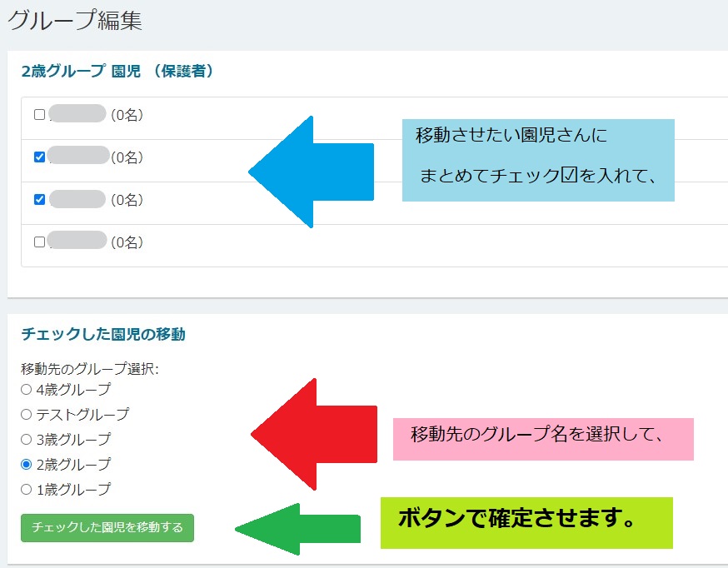Viewport: 728px width, 568px height.
Task: Check the fourth child's checkbox in list
Action: click(39, 242)
